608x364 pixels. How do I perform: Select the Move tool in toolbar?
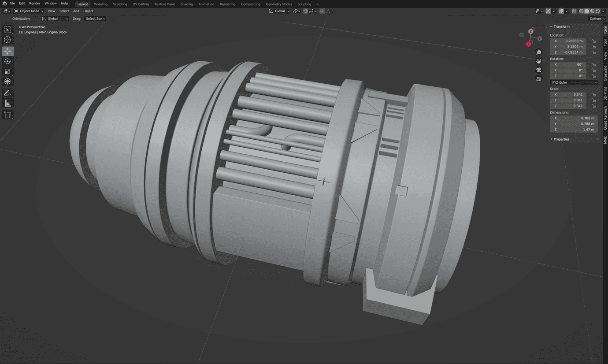point(7,51)
